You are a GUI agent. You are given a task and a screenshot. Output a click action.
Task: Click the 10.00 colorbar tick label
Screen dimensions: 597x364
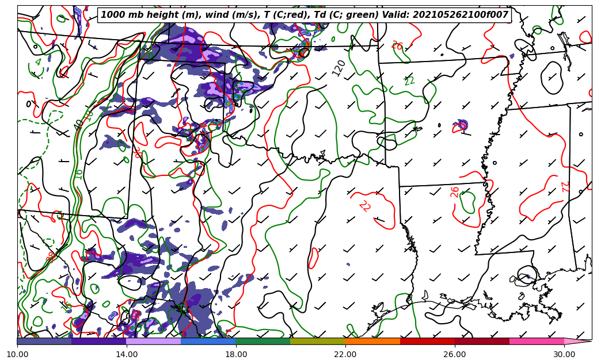[x=17, y=354]
